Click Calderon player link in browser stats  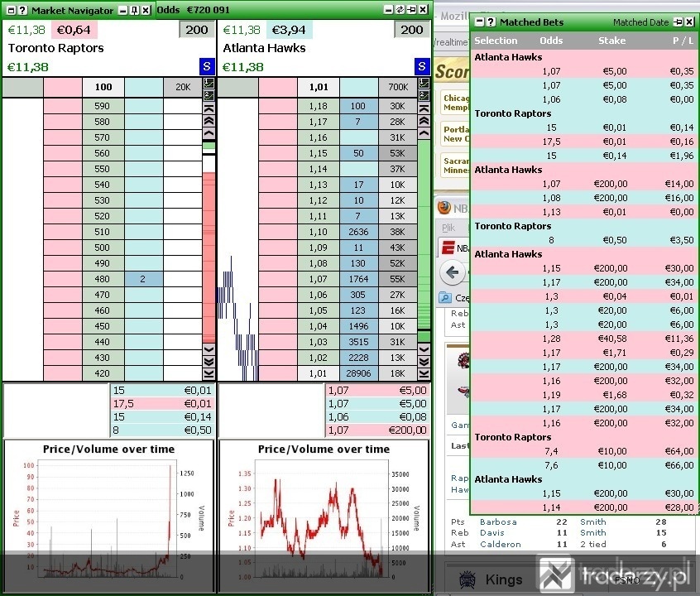tap(501, 544)
